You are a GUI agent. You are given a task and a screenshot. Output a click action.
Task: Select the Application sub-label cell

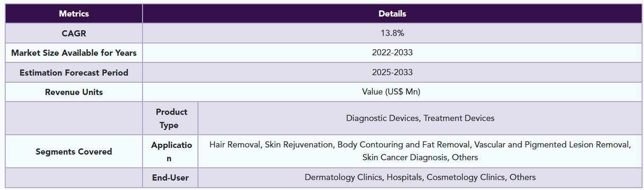point(170,152)
